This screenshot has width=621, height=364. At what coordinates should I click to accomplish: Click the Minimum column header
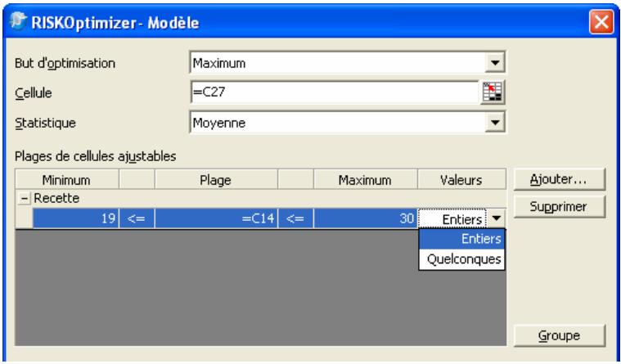point(66,180)
